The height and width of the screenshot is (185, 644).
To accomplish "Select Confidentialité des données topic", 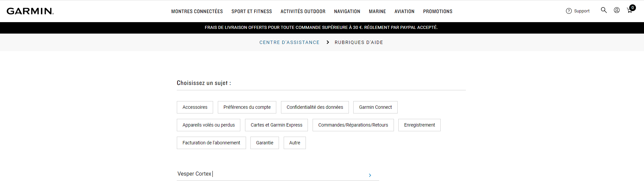I will tap(315, 107).
